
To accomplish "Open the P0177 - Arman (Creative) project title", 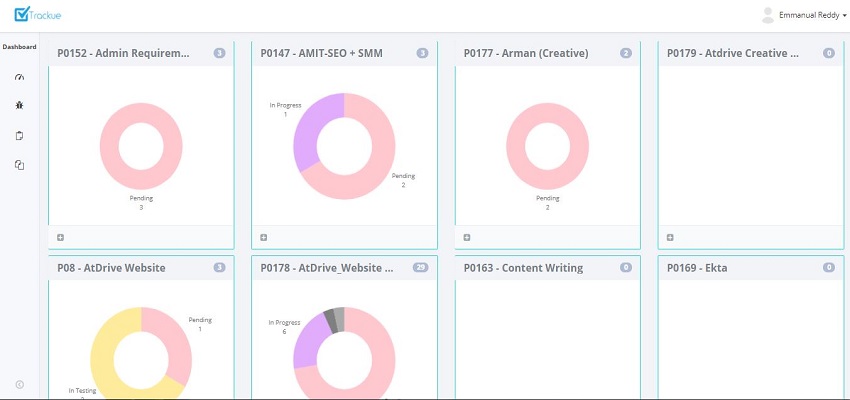I will [526, 53].
